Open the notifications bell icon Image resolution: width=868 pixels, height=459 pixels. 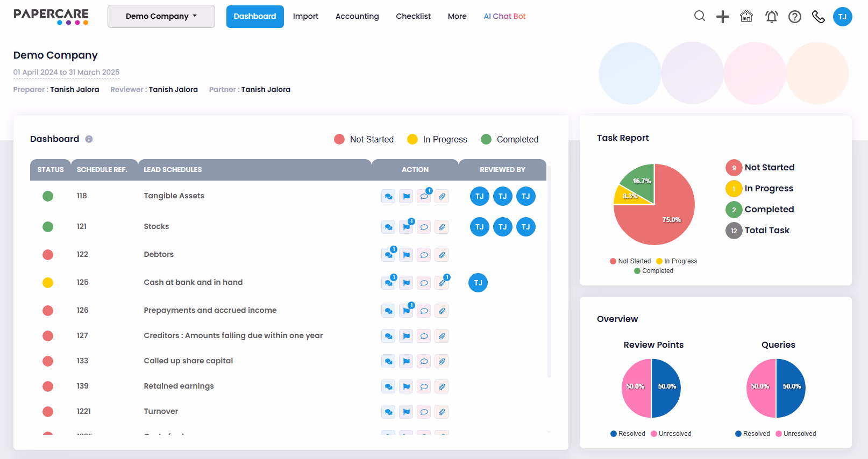coord(771,17)
